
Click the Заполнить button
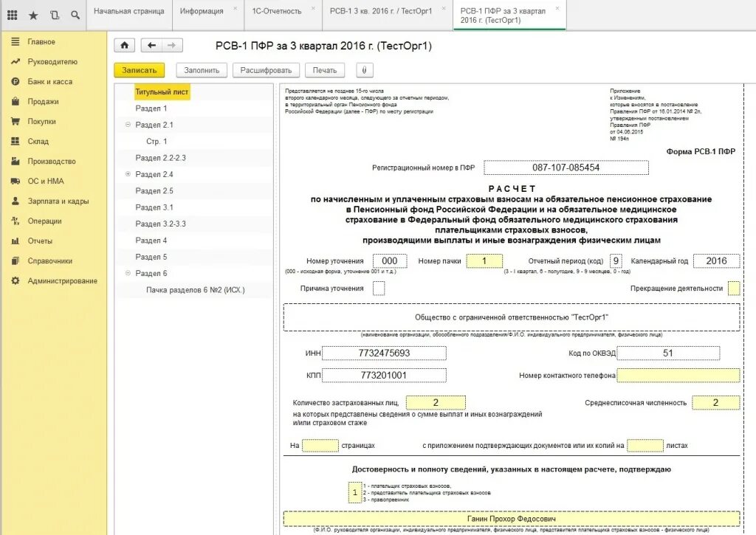(202, 70)
